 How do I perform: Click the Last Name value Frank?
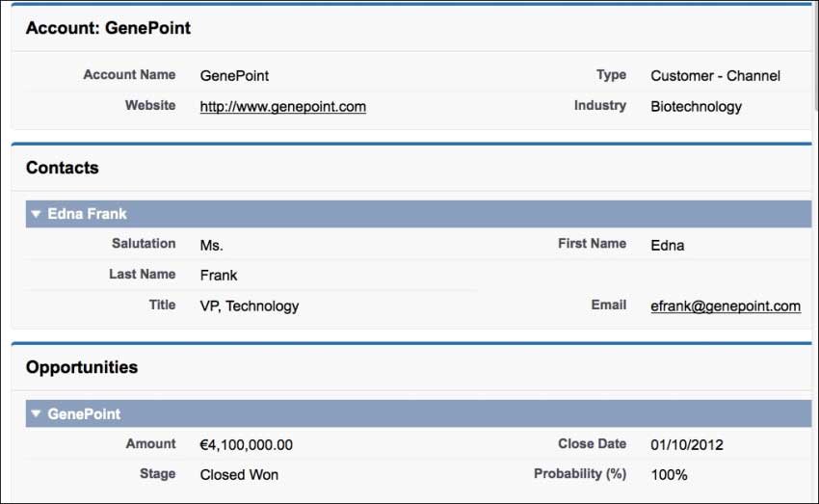click(x=219, y=276)
